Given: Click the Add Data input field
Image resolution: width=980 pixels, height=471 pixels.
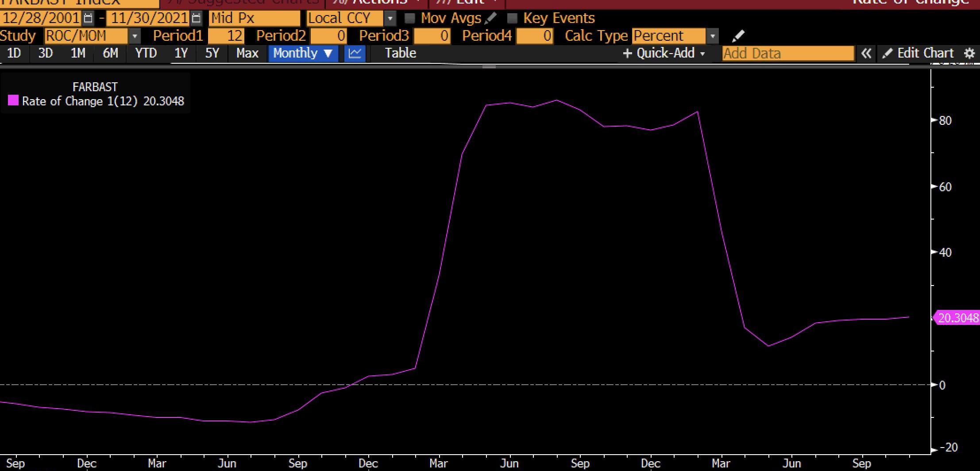Looking at the screenshot, I should pyautogui.click(x=787, y=54).
